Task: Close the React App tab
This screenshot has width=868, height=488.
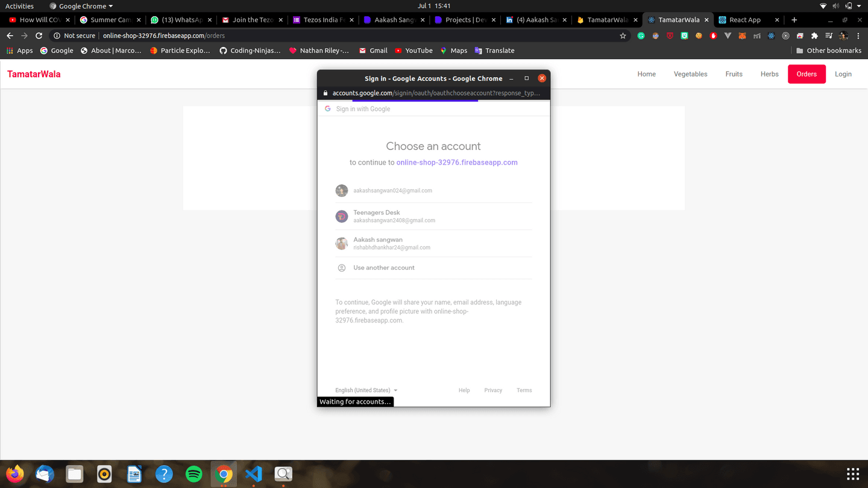Action: (777, 20)
